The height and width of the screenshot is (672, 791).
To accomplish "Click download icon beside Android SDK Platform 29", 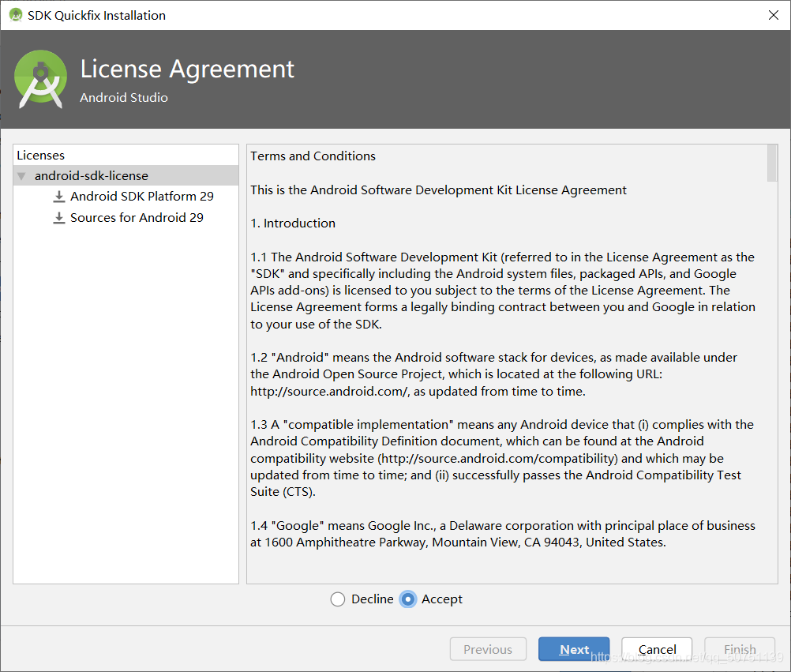I will click(59, 197).
